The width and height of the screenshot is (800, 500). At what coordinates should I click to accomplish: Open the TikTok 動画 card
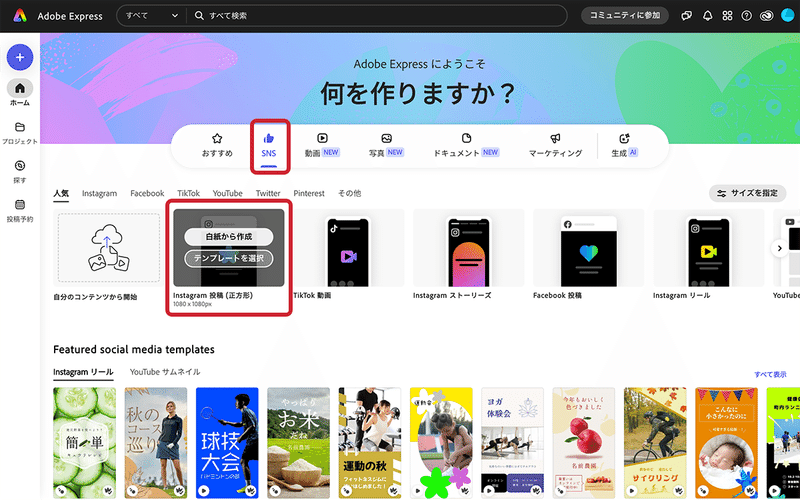point(349,248)
